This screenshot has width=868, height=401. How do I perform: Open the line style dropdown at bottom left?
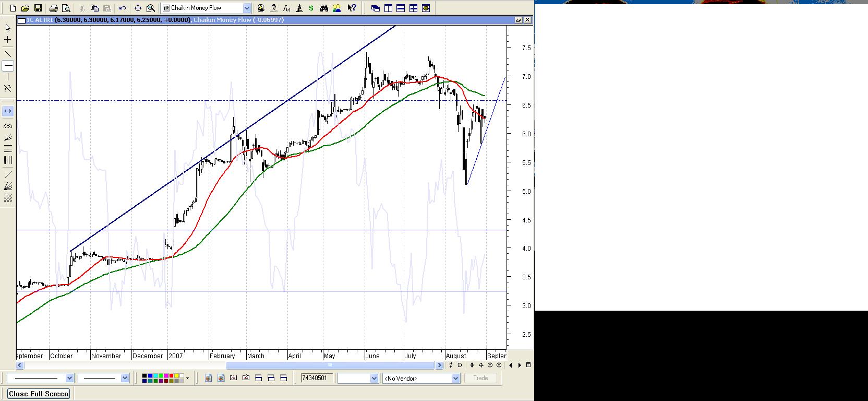pyautogui.click(x=70, y=378)
